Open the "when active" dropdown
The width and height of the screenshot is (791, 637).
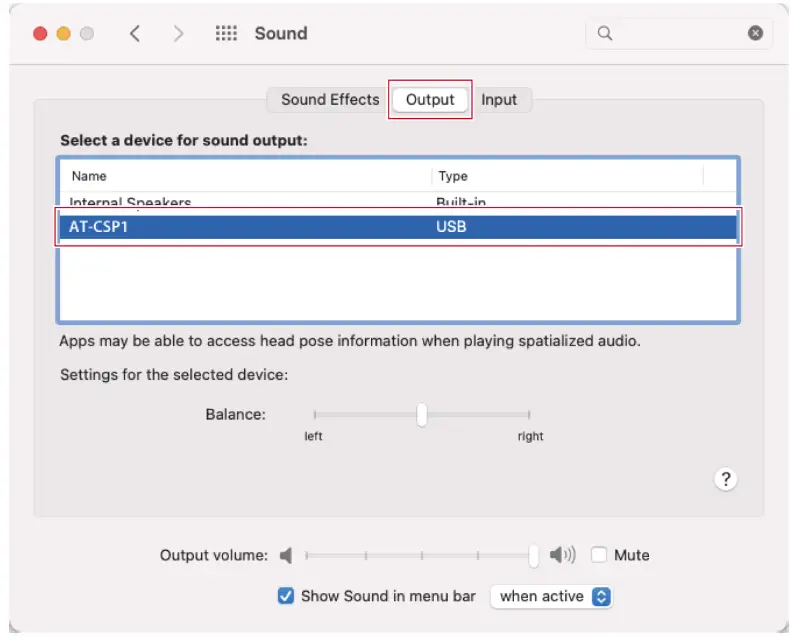pos(551,596)
